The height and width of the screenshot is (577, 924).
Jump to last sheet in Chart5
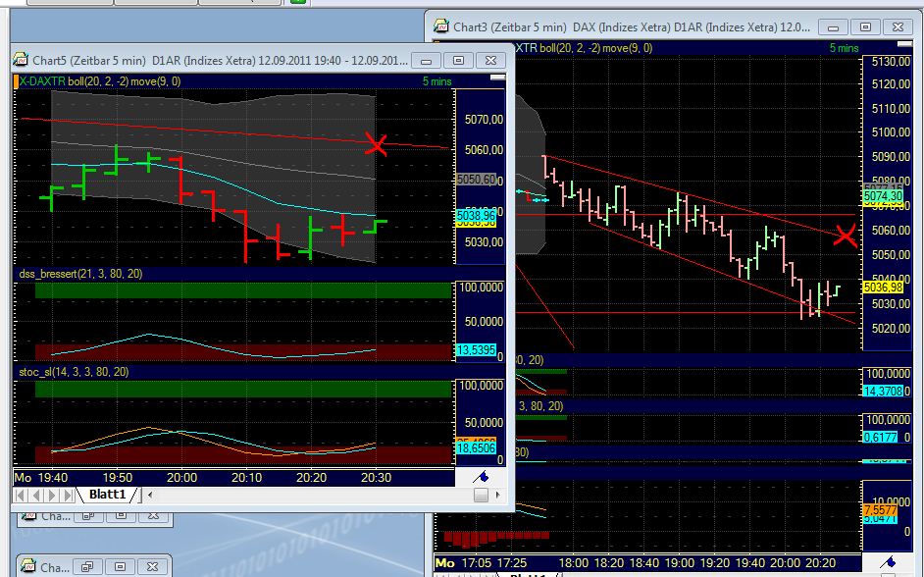coord(69,495)
